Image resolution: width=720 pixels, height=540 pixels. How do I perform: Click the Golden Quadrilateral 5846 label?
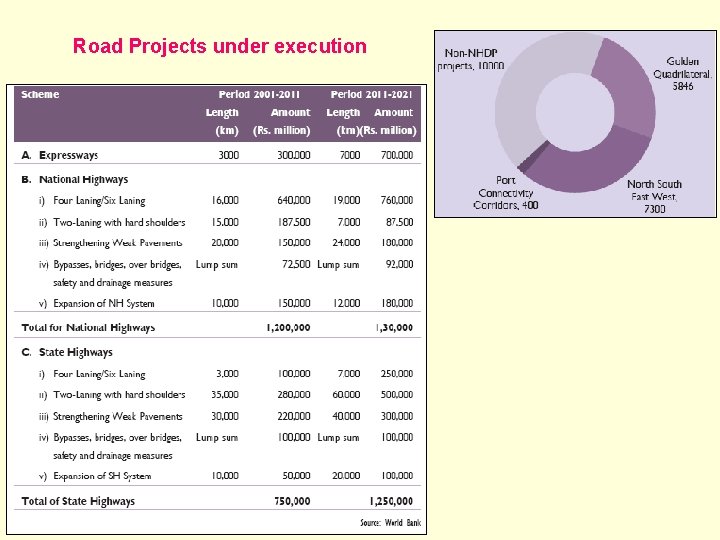(682, 73)
